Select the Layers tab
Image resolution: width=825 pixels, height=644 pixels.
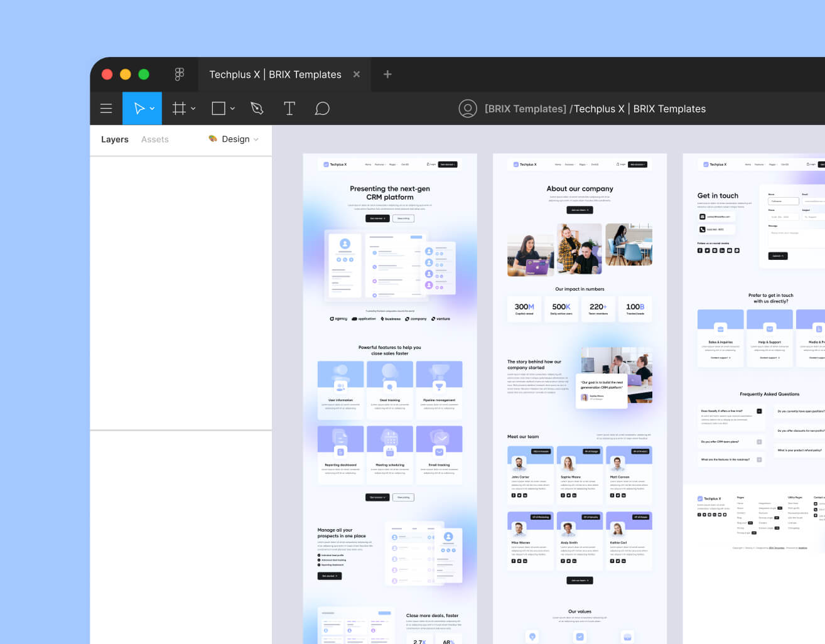click(x=114, y=139)
